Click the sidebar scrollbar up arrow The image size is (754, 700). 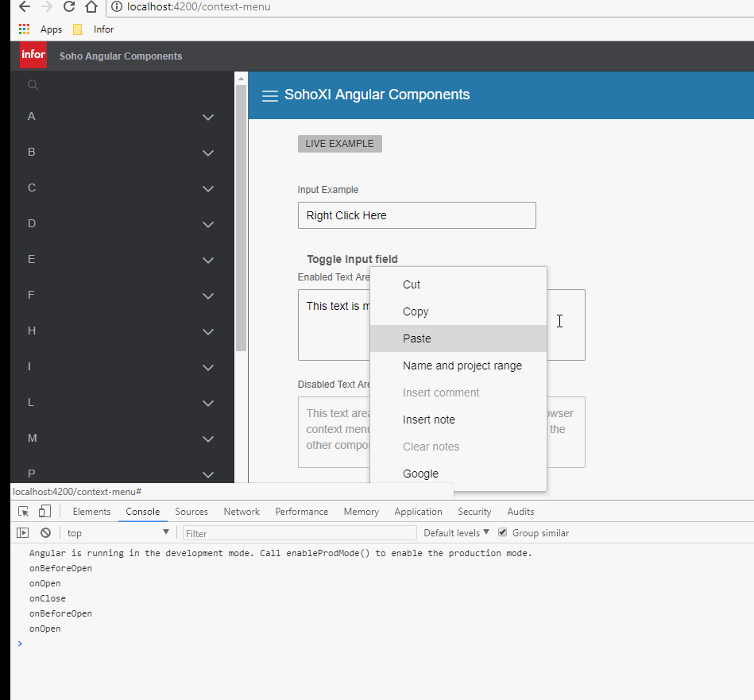point(241,78)
